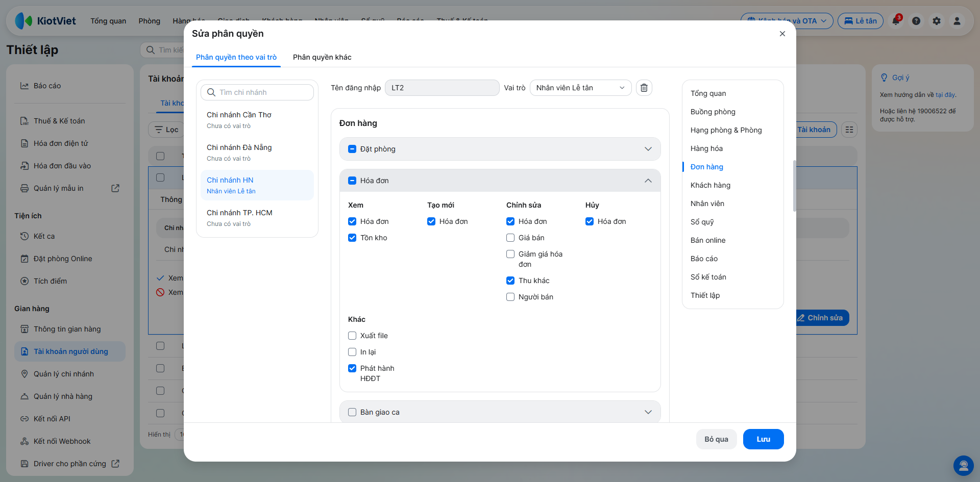Click the Thông tin gian hàng store icon
980x482 pixels.
coord(24,329)
